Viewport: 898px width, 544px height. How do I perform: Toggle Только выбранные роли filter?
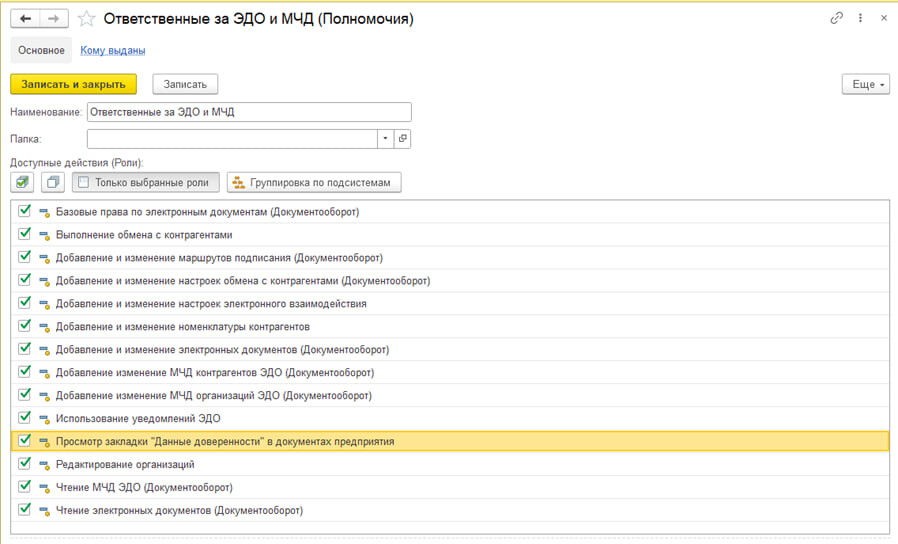145,183
